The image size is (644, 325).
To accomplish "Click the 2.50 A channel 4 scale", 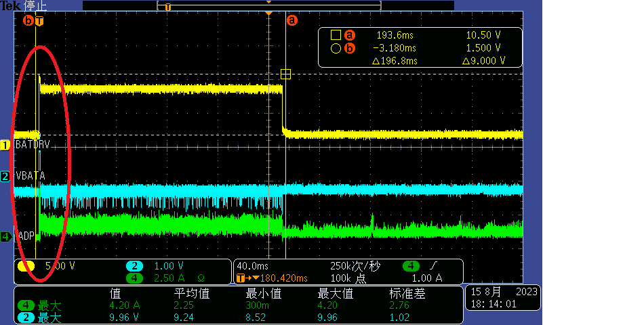I will click(x=169, y=278).
